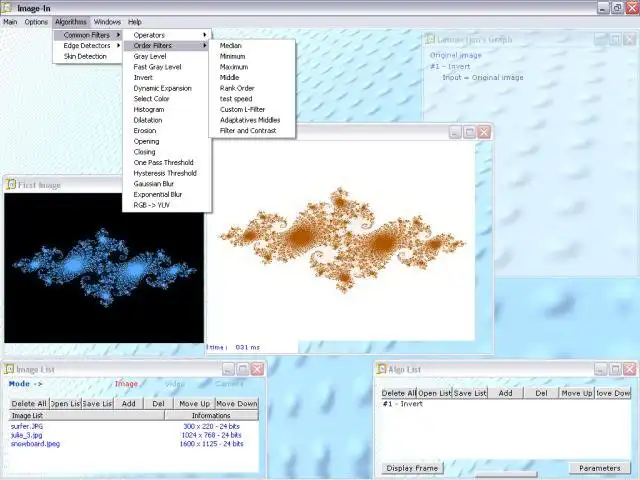Expand the Operators submenu
The height and width of the screenshot is (480, 640).
pos(167,35)
